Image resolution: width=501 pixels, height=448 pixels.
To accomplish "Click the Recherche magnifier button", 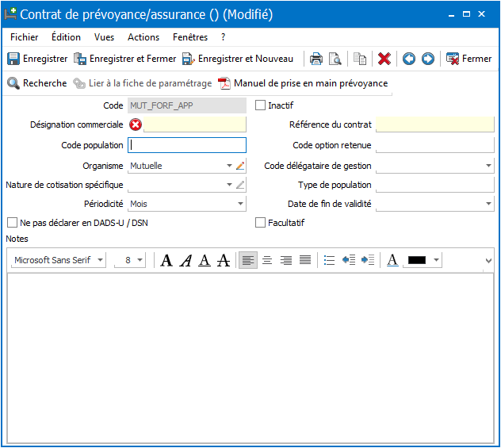I will click(x=37, y=83).
